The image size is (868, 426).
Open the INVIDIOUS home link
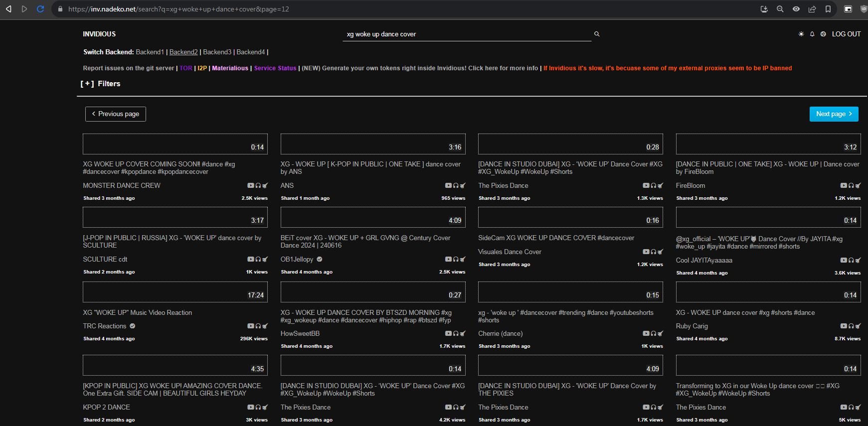[x=99, y=34]
